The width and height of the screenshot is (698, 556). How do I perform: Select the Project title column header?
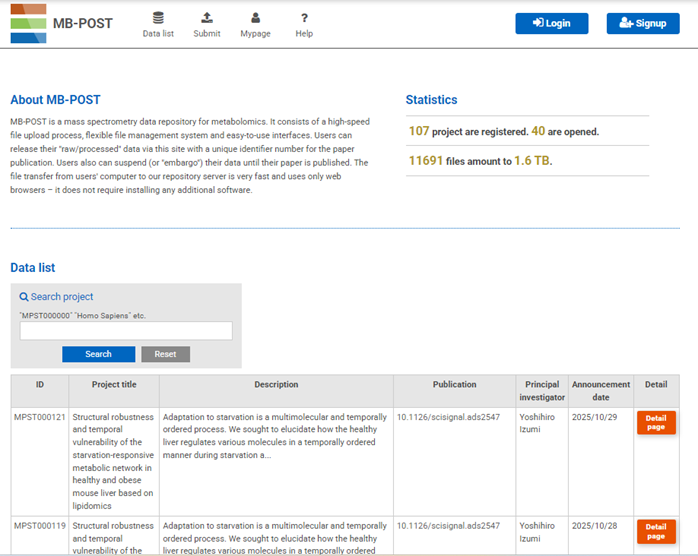tap(114, 384)
